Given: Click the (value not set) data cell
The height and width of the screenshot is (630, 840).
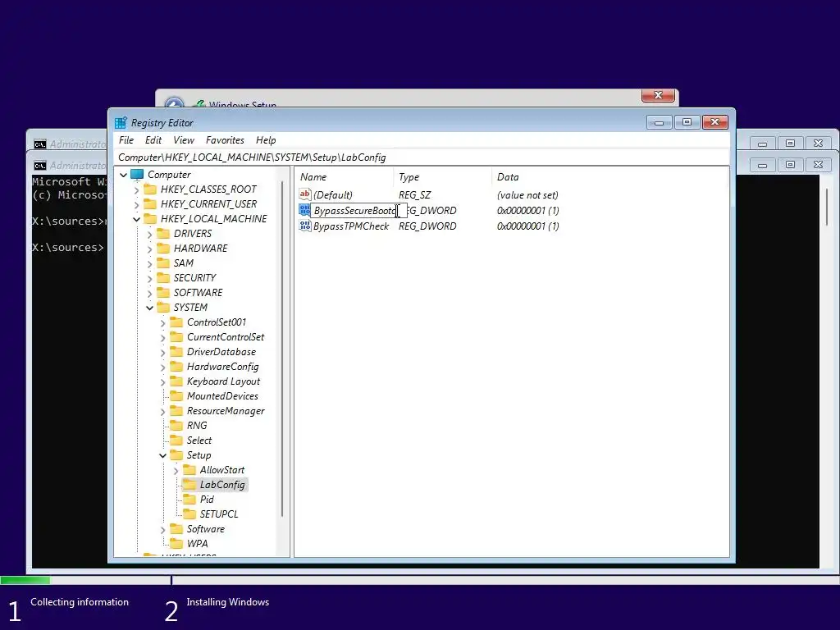Looking at the screenshot, I should [x=527, y=195].
